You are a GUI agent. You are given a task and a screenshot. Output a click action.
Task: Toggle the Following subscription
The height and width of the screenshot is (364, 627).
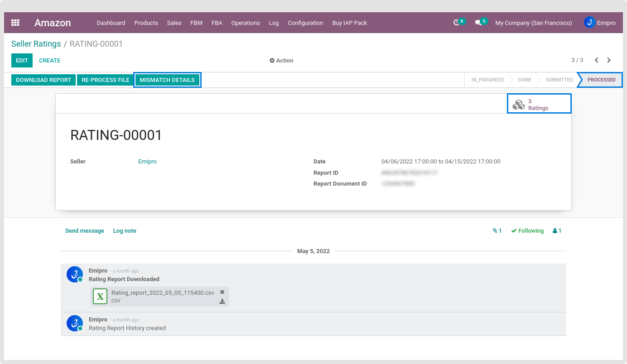click(x=527, y=231)
